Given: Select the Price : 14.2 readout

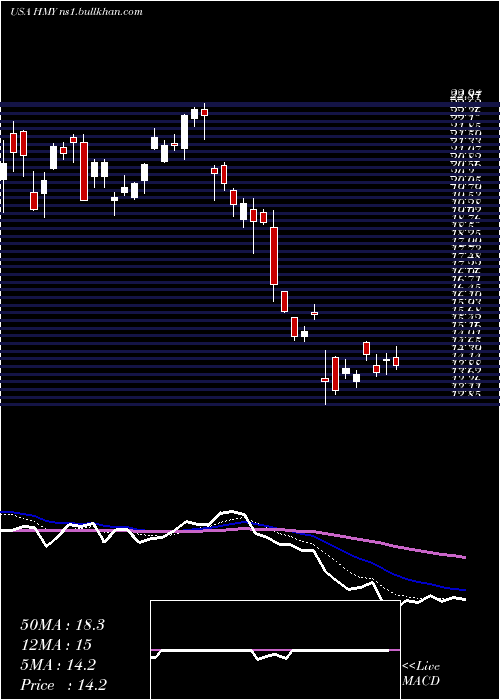Looking at the screenshot, I should 63,685.
